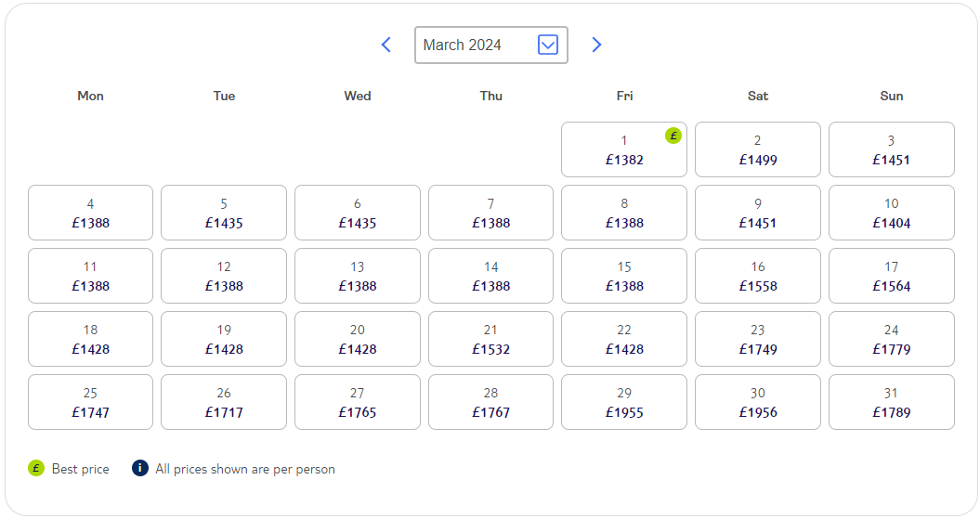Choose date 20 at £1428
The height and width of the screenshot is (519, 980).
[358, 339]
